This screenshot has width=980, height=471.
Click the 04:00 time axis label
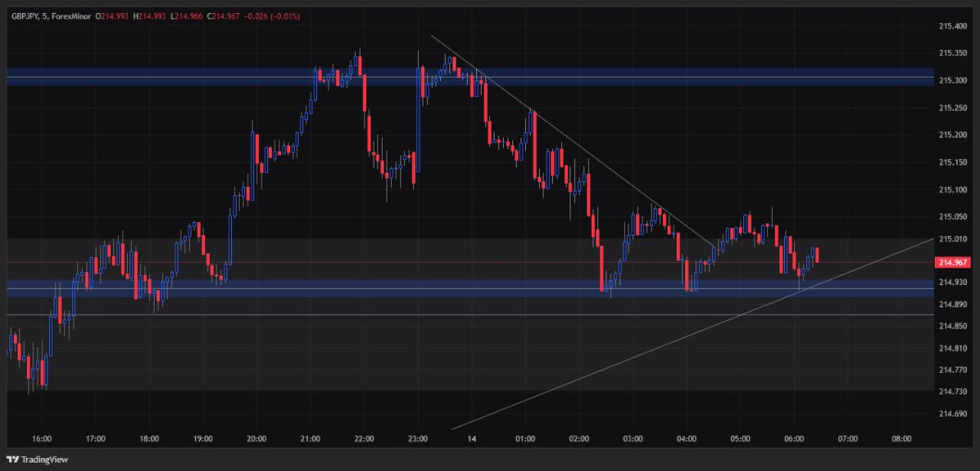tap(687, 438)
